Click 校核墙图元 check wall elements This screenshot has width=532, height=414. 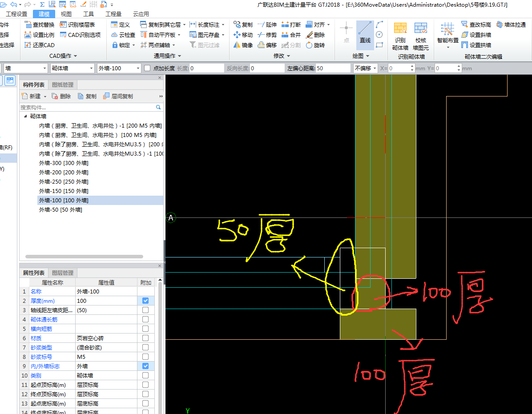click(x=421, y=36)
